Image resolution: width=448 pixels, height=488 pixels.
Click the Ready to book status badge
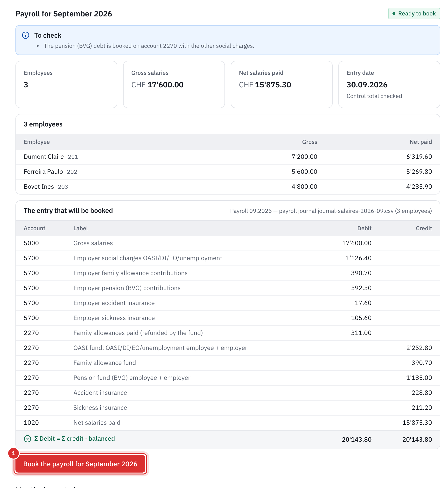[x=414, y=14]
